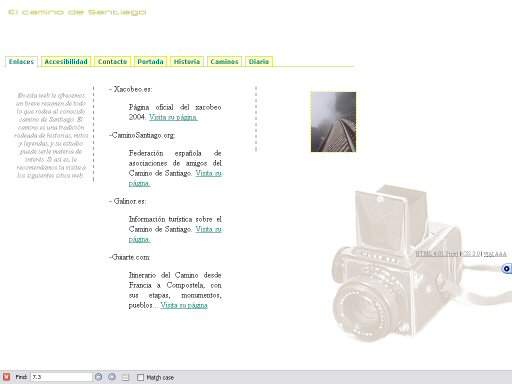Screen dimensions: 512x384
Task: Open the Contacto tab
Action: coord(112,62)
